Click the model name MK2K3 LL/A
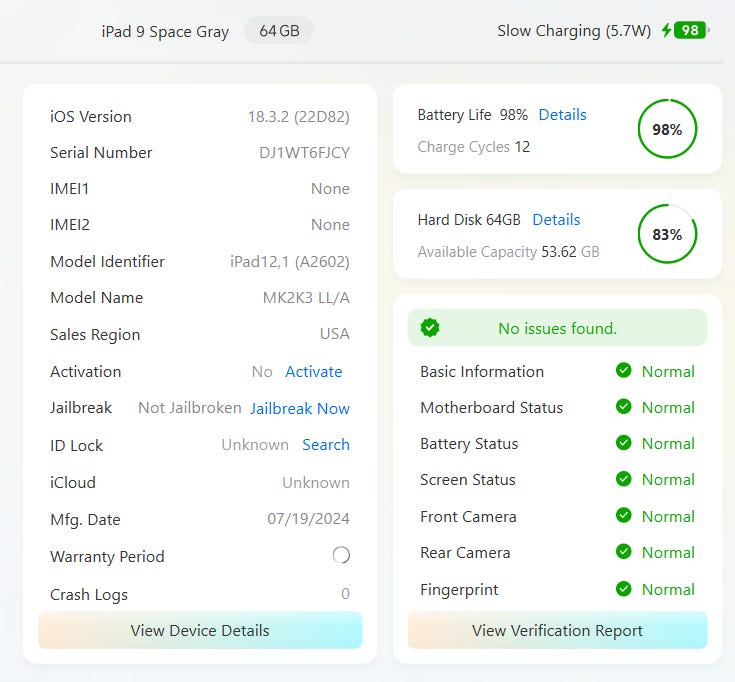Viewport: 735px width, 682px height. (x=307, y=298)
